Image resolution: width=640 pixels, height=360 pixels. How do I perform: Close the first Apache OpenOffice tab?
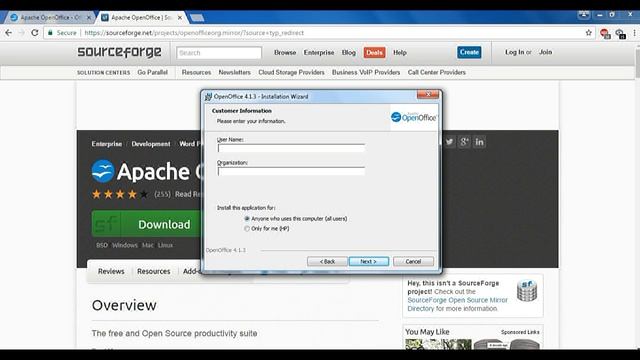click(88, 18)
